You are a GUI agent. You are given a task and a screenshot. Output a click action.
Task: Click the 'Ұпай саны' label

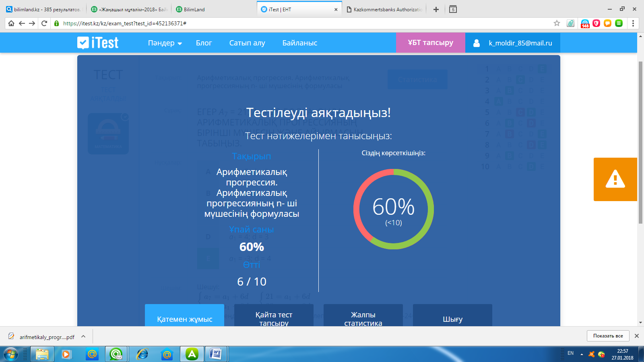tap(252, 229)
